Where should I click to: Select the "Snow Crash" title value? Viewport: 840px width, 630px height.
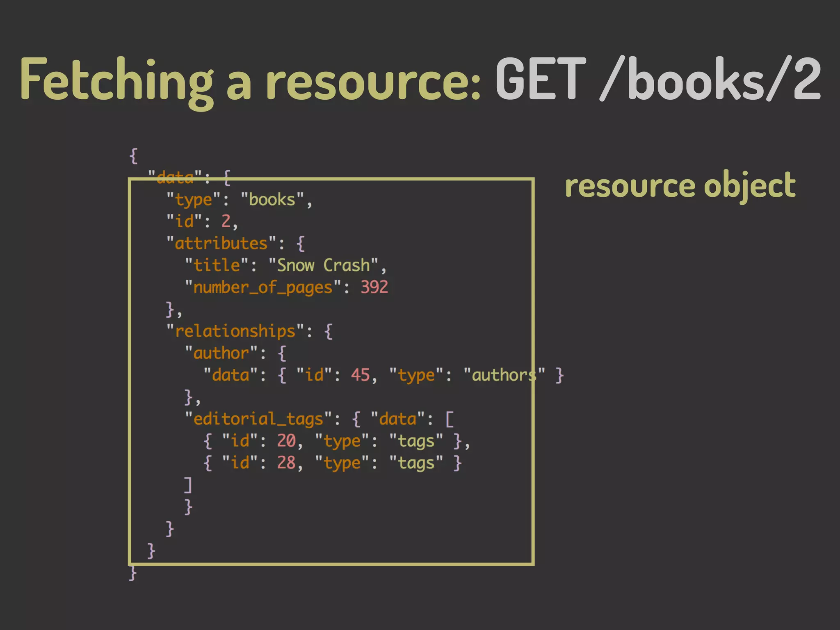[324, 265]
